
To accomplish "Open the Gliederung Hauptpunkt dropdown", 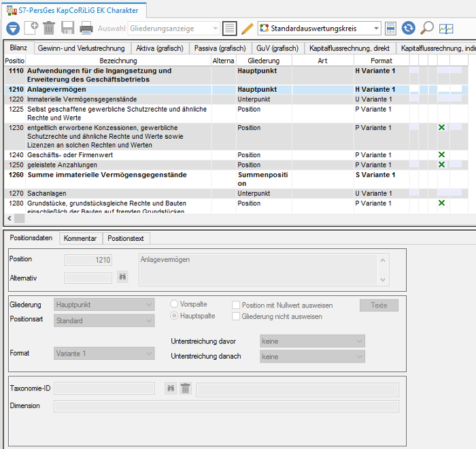I will pos(104,304).
